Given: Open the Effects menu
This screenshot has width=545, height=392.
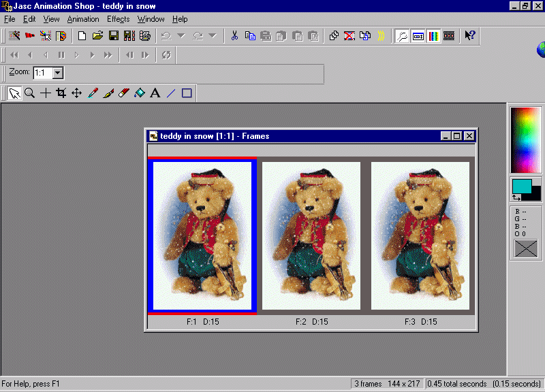Looking at the screenshot, I should tap(118, 19).
